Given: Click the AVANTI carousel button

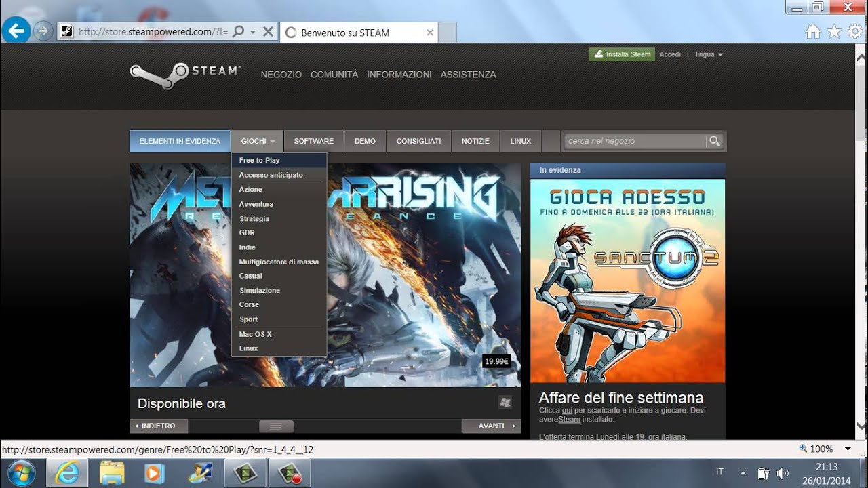Looking at the screenshot, I should tap(492, 426).
